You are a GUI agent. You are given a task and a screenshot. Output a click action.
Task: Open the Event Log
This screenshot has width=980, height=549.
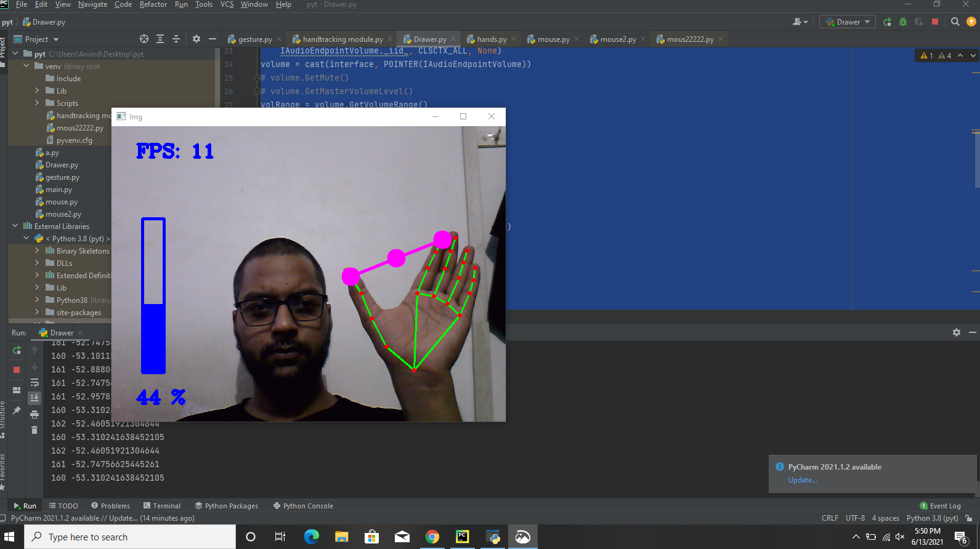tap(940, 506)
